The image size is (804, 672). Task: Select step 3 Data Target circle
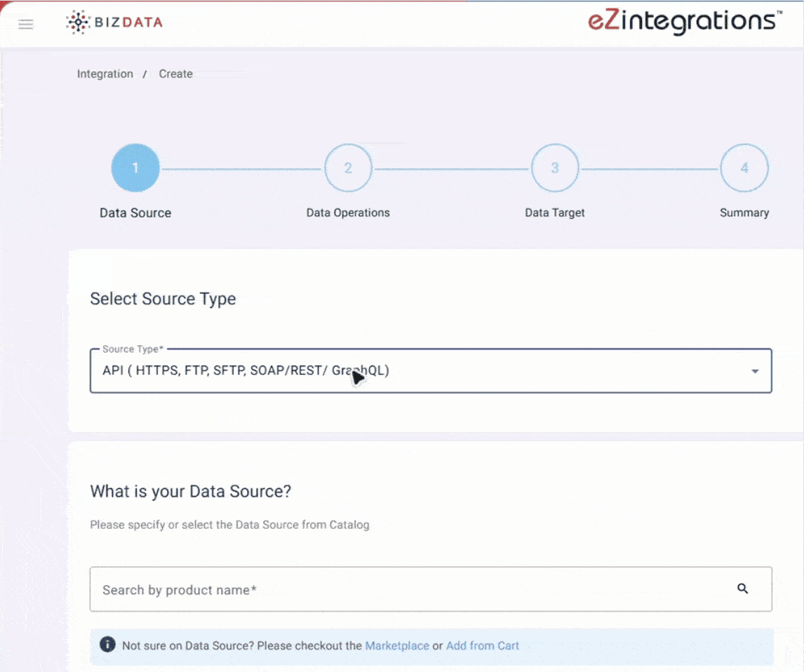[555, 168]
